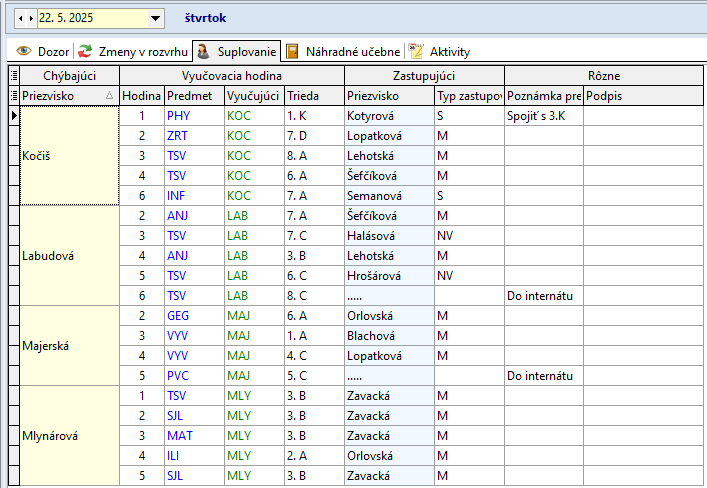
Task: Click substitute Halásová cell
Action: [390, 236]
